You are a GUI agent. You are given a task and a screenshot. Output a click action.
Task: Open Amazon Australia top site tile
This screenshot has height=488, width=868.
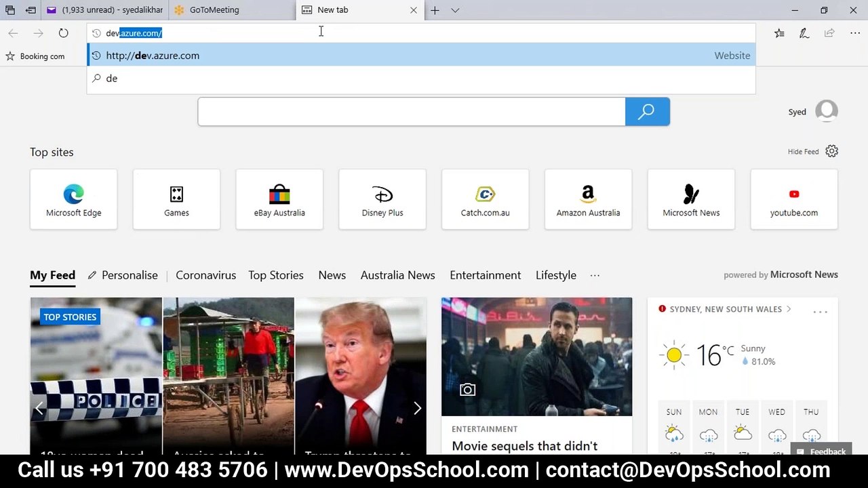click(x=588, y=199)
